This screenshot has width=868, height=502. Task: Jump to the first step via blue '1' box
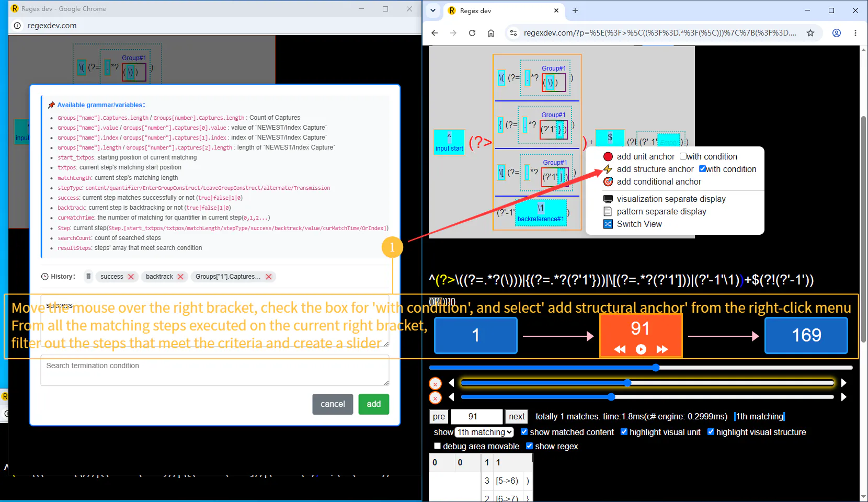[475, 335]
